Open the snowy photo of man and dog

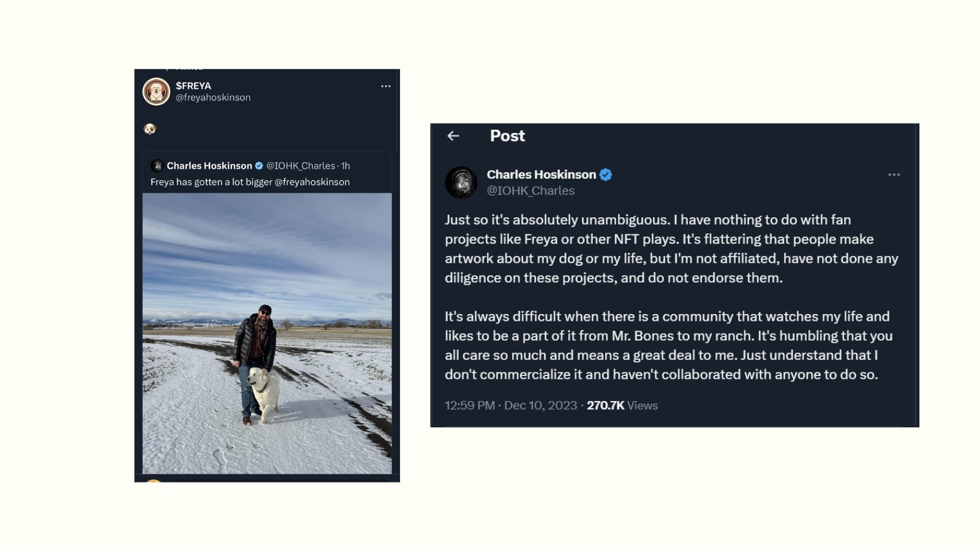(x=267, y=334)
